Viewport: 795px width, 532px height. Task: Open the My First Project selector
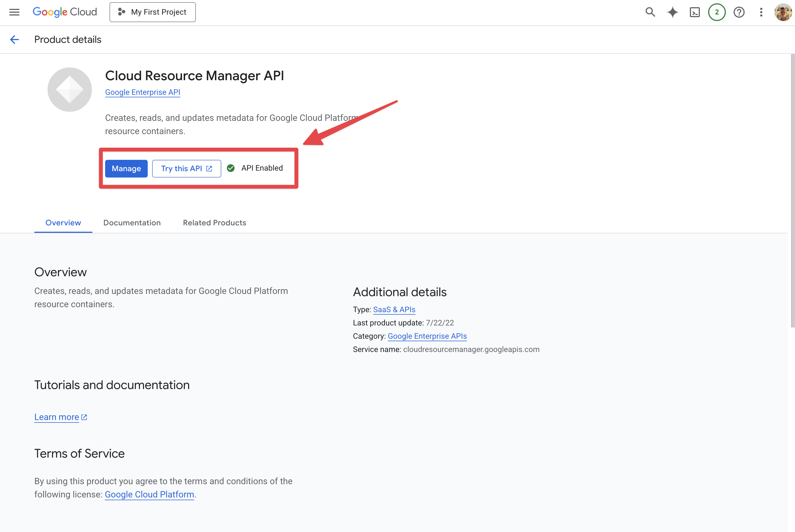[152, 12]
